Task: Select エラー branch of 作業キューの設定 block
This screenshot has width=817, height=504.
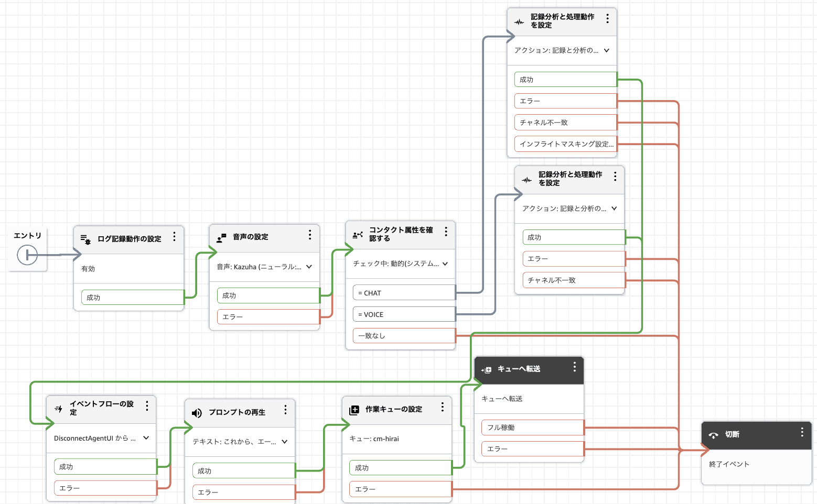Action: point(401,489)
